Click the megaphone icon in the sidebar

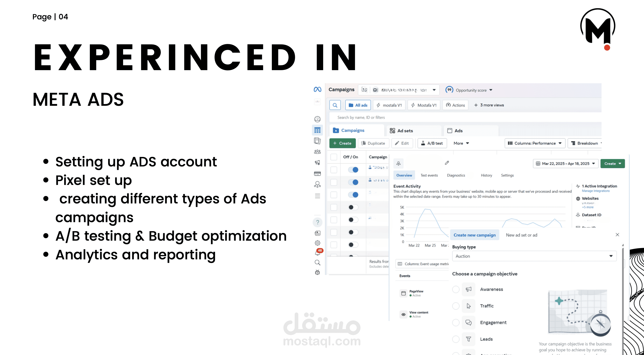pos(317,163)
